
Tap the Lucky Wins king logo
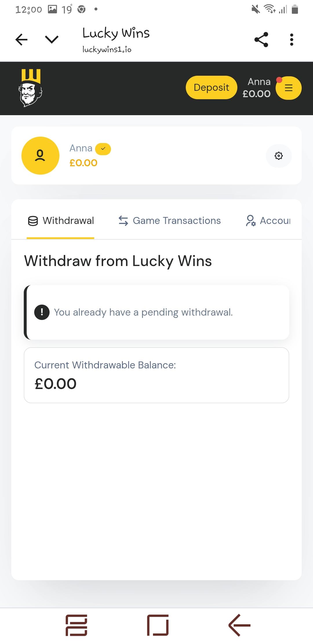[x=31, y=88]
